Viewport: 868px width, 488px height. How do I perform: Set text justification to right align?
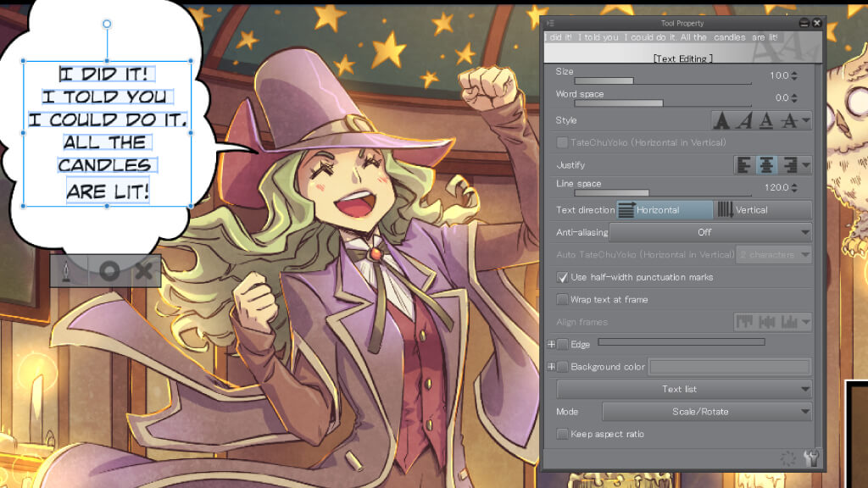pos(787,165)
